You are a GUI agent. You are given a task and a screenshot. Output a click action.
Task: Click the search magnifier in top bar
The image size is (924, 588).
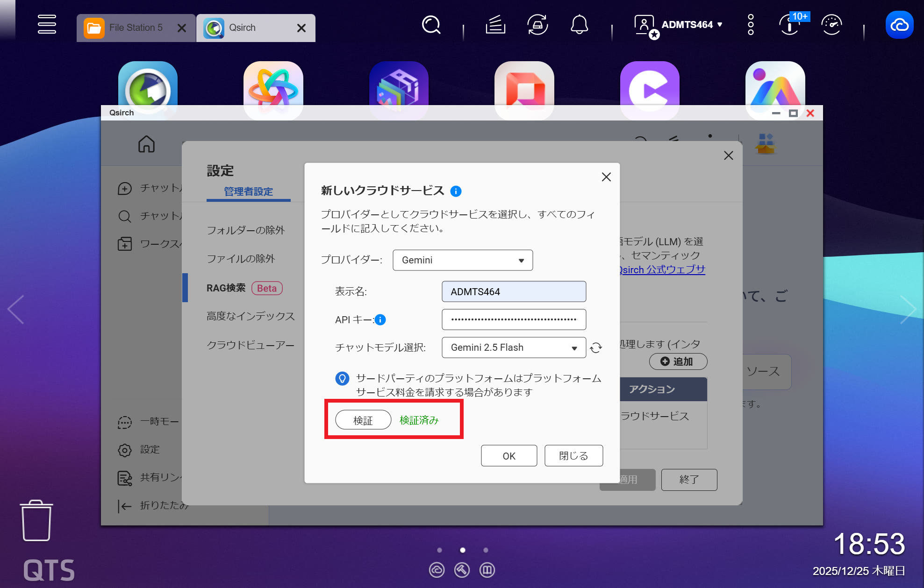click(431, 25)
